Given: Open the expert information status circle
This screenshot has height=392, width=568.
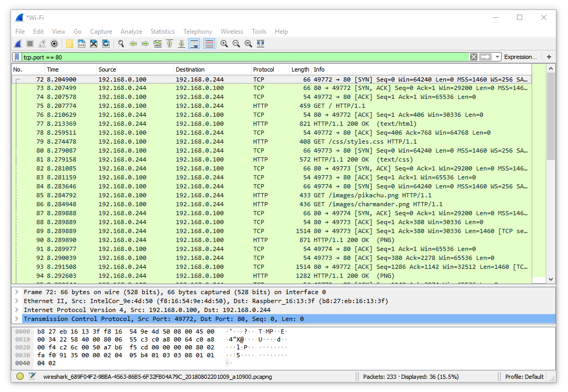Looking at the screenshot, I should 20,376.
